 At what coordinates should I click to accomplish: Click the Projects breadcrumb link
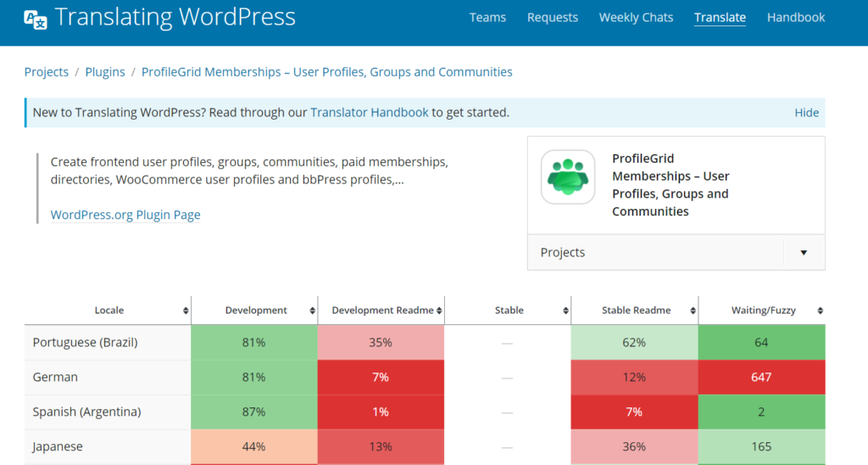[47, 72]
